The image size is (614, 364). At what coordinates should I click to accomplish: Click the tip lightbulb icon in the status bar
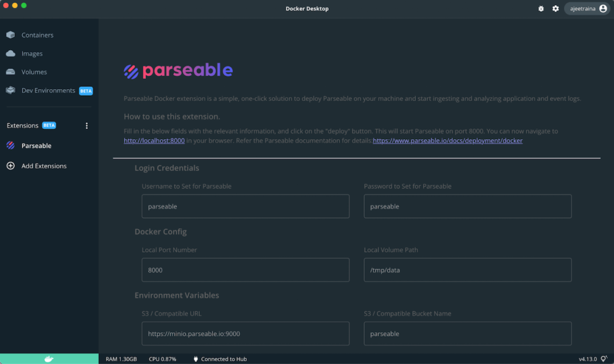coord(605,358)
